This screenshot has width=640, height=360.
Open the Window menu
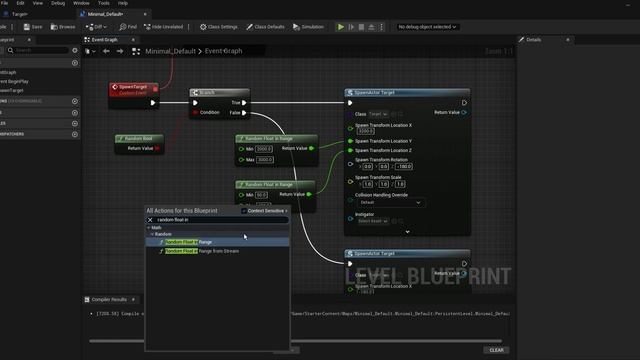click(81, 3)
